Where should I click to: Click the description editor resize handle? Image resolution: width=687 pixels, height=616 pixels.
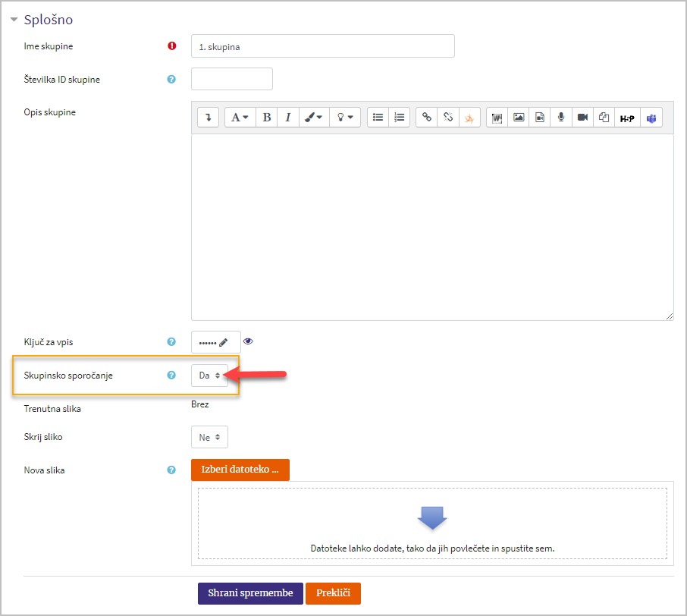670,316
